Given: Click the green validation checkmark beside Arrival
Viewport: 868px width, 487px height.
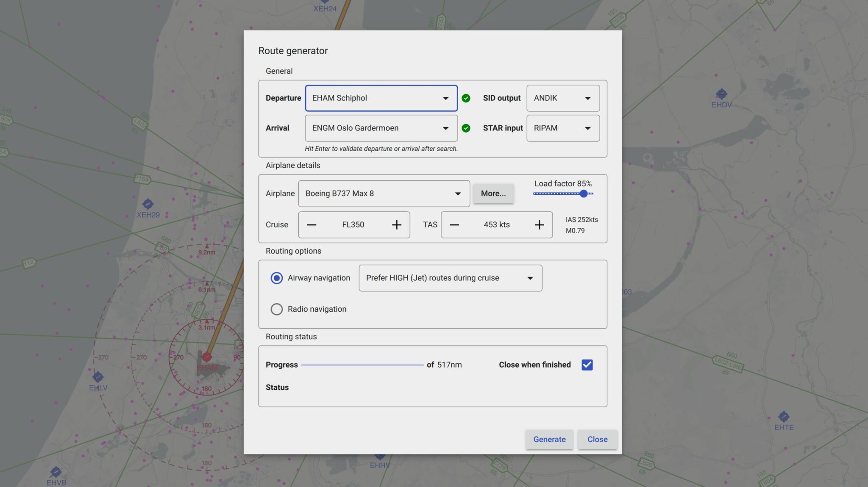Looking at the screenshot, I should (466, 128).
